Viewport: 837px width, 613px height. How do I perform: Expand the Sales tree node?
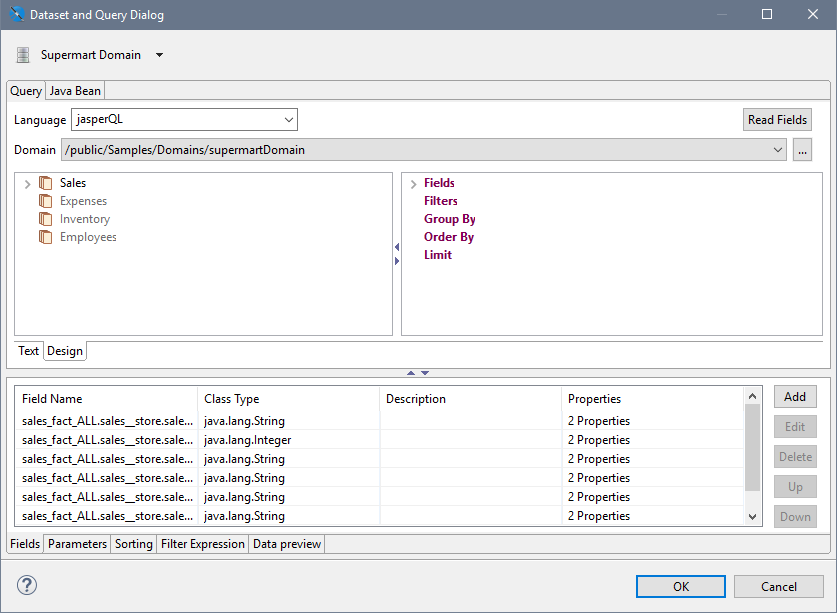28,184
